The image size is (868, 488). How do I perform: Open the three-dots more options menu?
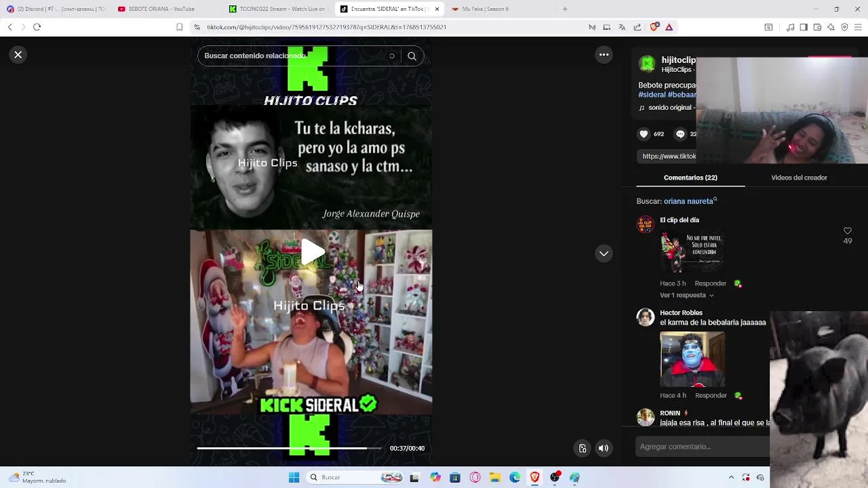tap(604, 55)
